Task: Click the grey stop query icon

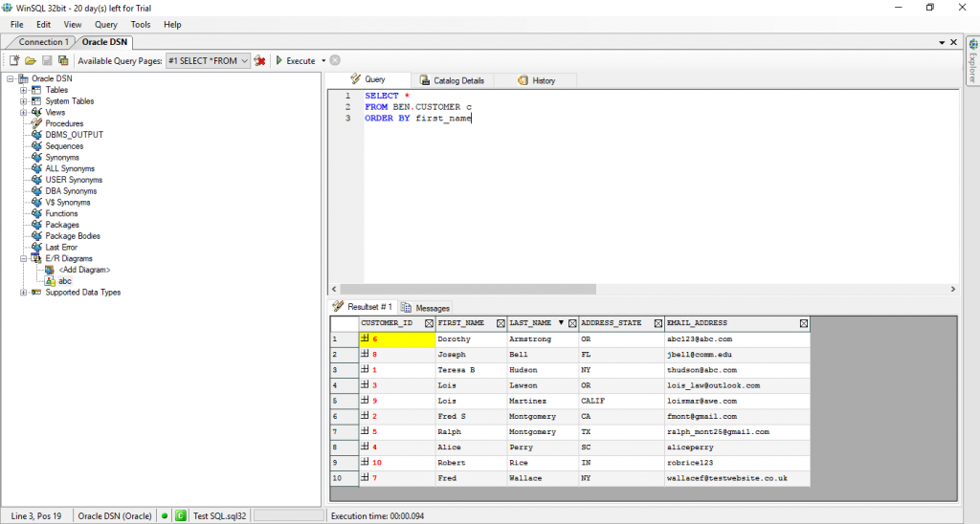Action: pos(335,60)
